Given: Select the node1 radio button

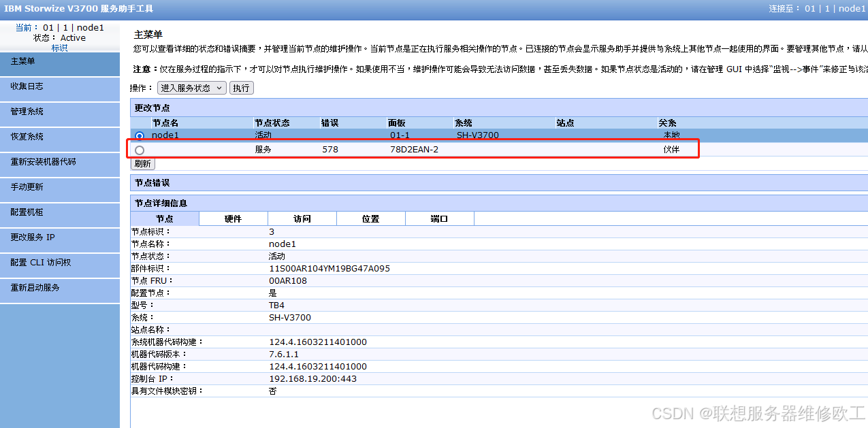Looking at the screenshot, I should 140,136.
